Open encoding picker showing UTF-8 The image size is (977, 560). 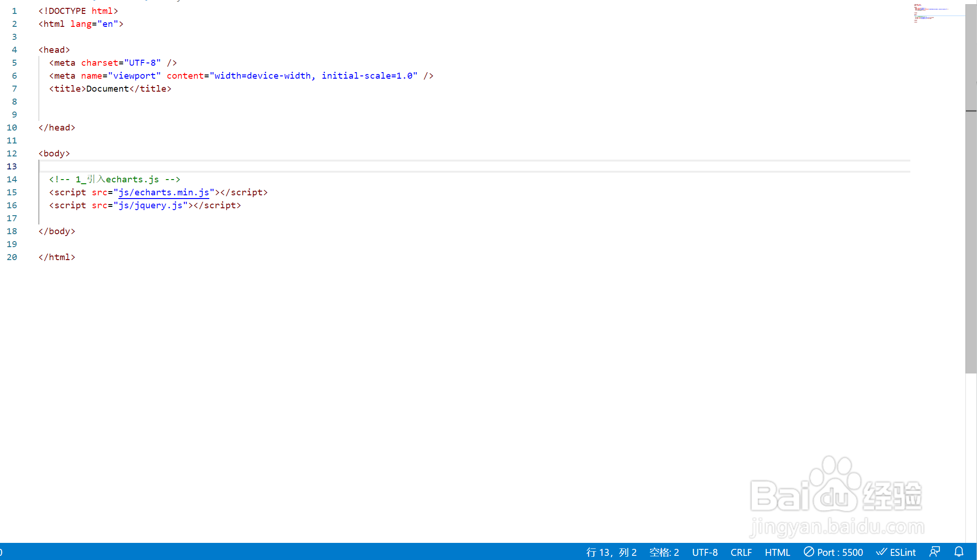[x=705, y=552]
